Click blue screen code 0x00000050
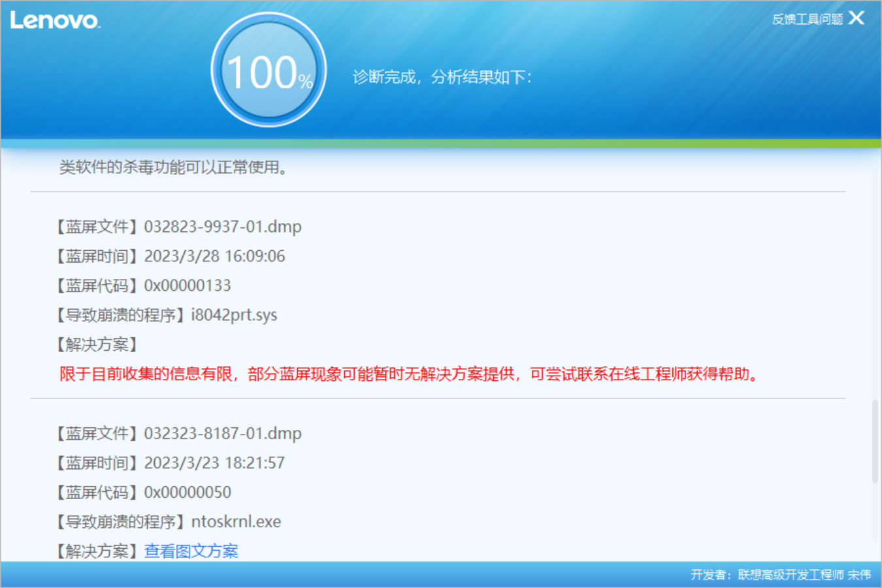This screenshot has width=882, height=588. (188, 492)
